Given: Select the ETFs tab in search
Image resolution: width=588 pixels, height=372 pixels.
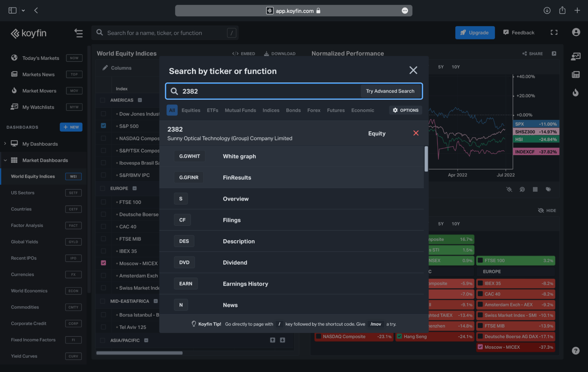Looking at the screenshot, I should [212, 110].
